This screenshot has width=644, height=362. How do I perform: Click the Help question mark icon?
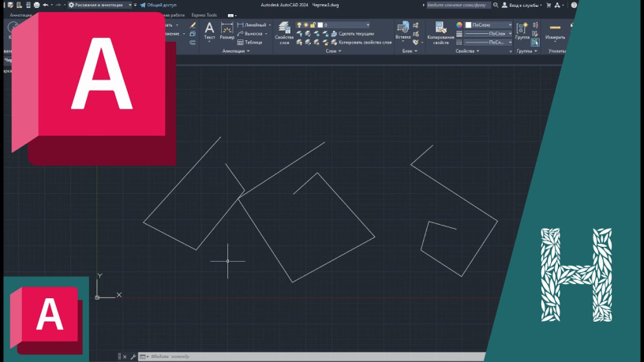[x=574, y=5]
